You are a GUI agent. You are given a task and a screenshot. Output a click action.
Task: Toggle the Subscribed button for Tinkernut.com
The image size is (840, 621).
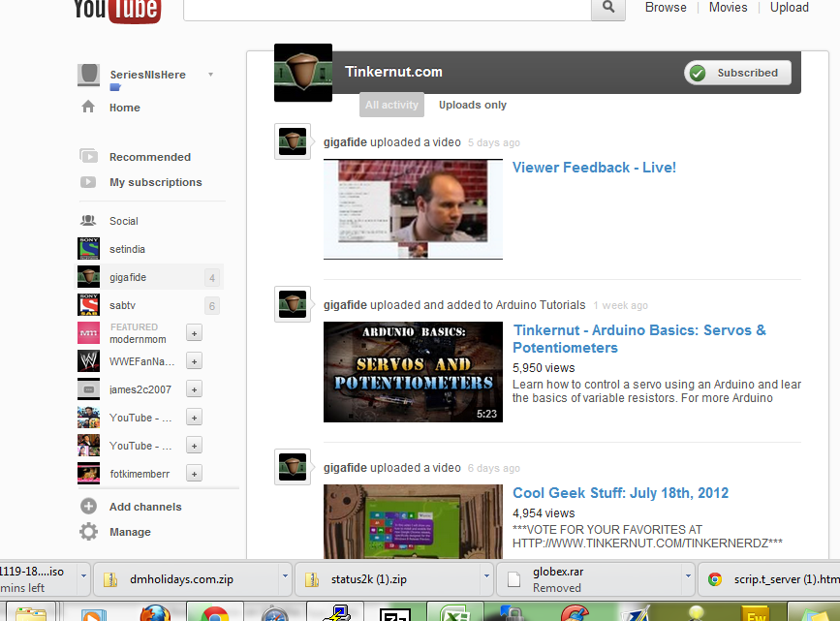pyautogui.click(x=737, y=73)
